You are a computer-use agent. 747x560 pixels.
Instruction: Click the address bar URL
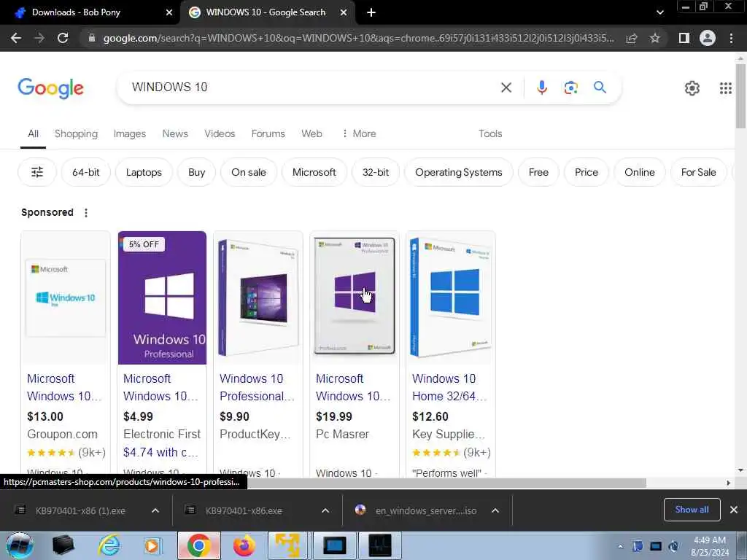pyautogui.click(x=358, y=38)
